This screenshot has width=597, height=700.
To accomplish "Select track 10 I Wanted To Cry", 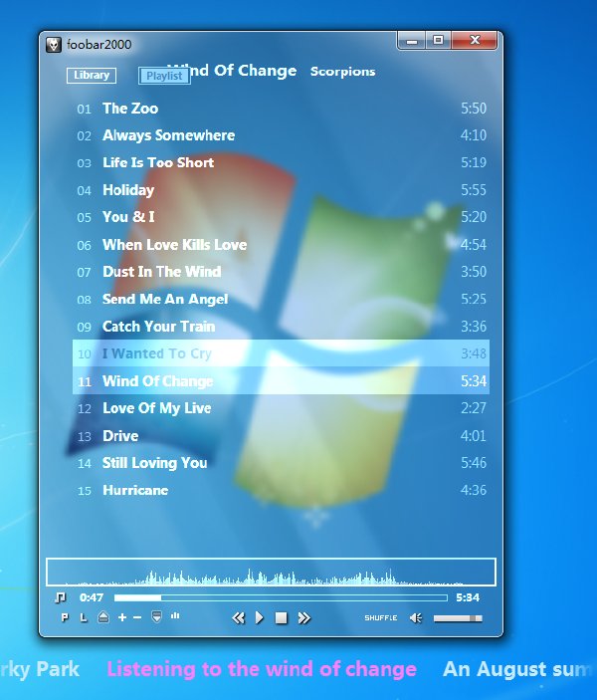I will click(x=282, y=353).
